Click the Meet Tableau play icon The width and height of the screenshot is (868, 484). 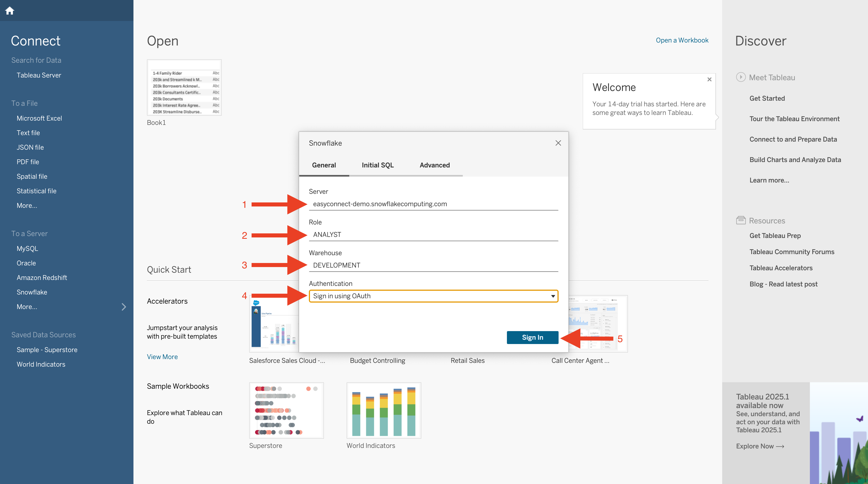point(741,77)
